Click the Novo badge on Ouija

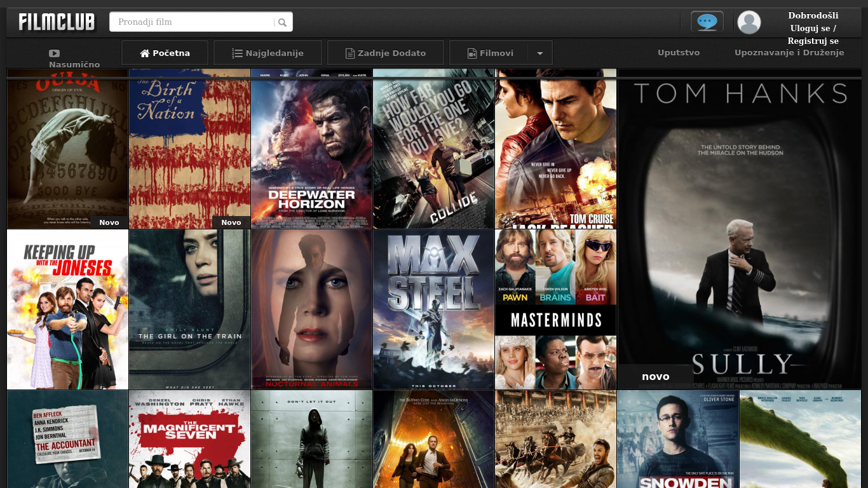tap(109, 222)
